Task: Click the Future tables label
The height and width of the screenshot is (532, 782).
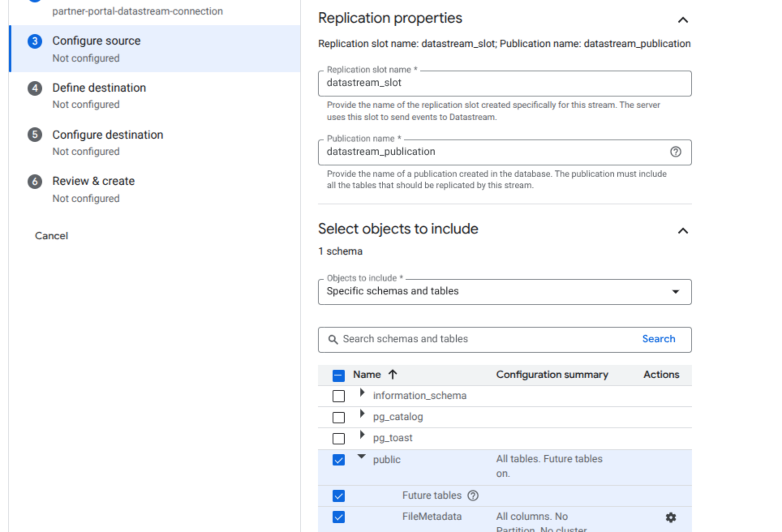Action: click(432, 495)
